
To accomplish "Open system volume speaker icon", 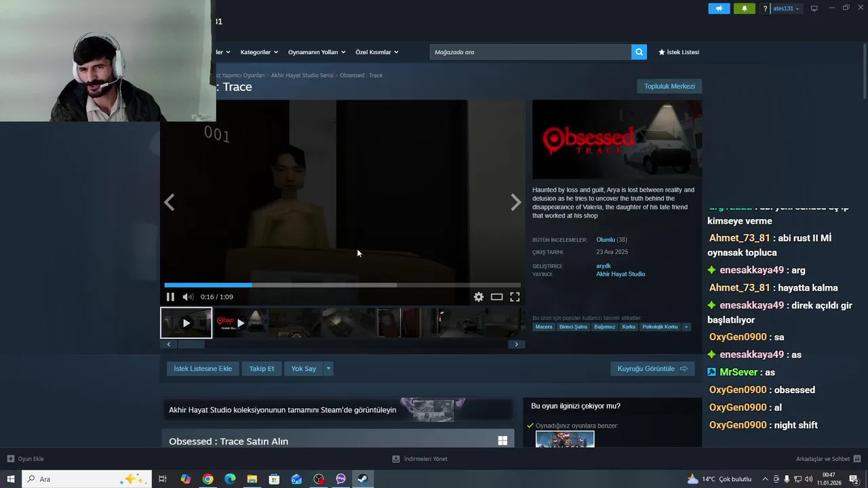I will point(808,479).
